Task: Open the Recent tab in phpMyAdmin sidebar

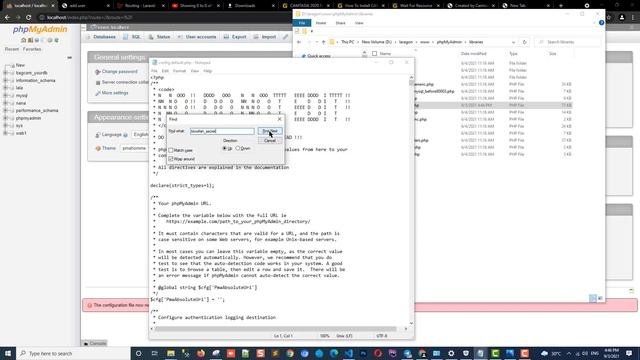Action: (x=12, y=49)
